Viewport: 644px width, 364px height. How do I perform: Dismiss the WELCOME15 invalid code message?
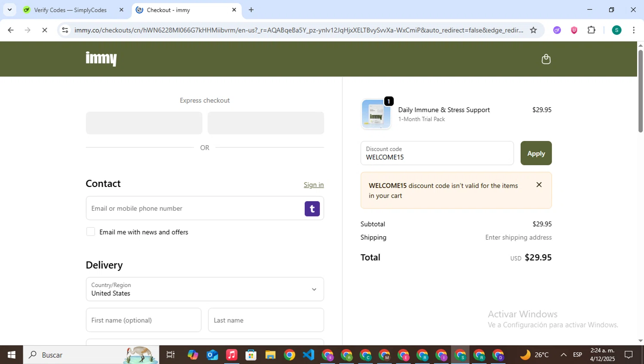tap(539, 185)
